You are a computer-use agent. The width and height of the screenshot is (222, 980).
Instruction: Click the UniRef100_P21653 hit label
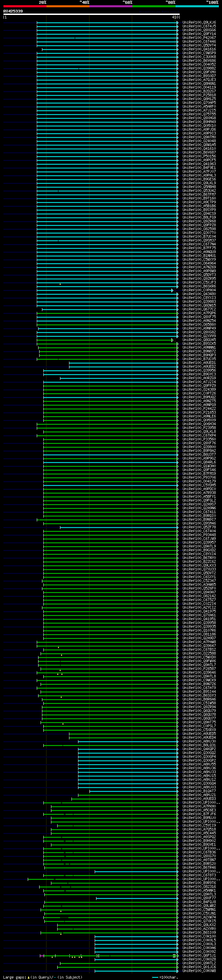pos(199,412)
